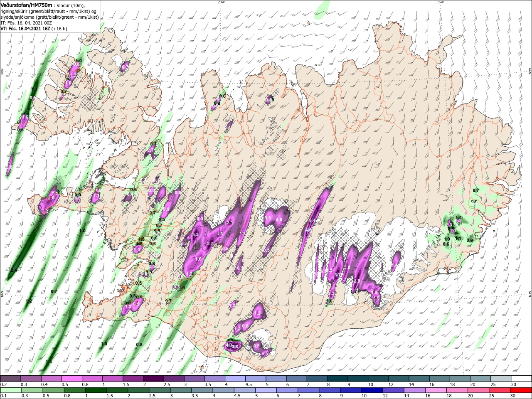Click the '(+16 h)' forecast offset text
532x399 pixels.
click(x=59, y=29)
